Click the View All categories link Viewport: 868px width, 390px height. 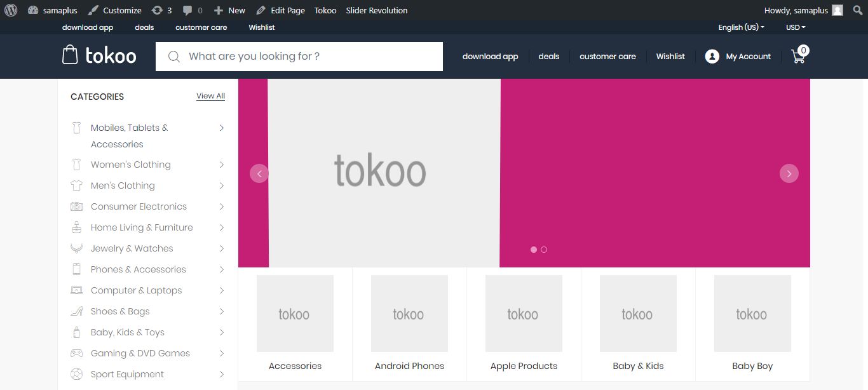point(210,96)
